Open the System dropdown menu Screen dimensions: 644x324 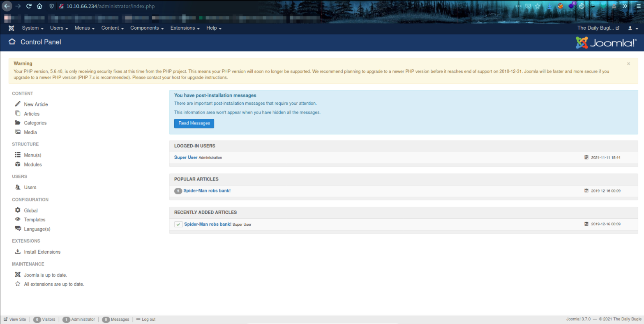pyautogui.click(x=32, y=28)
